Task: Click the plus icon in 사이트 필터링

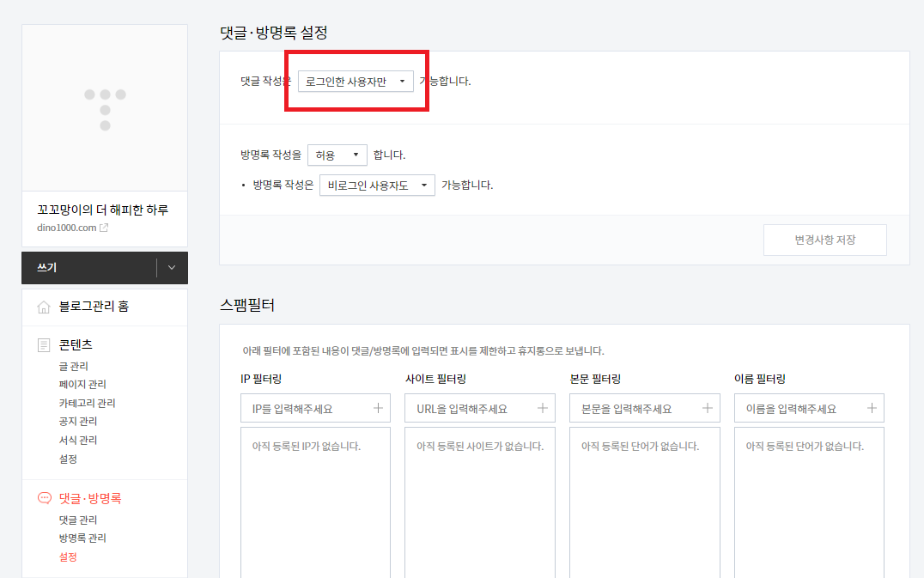Action: point(542,408)
